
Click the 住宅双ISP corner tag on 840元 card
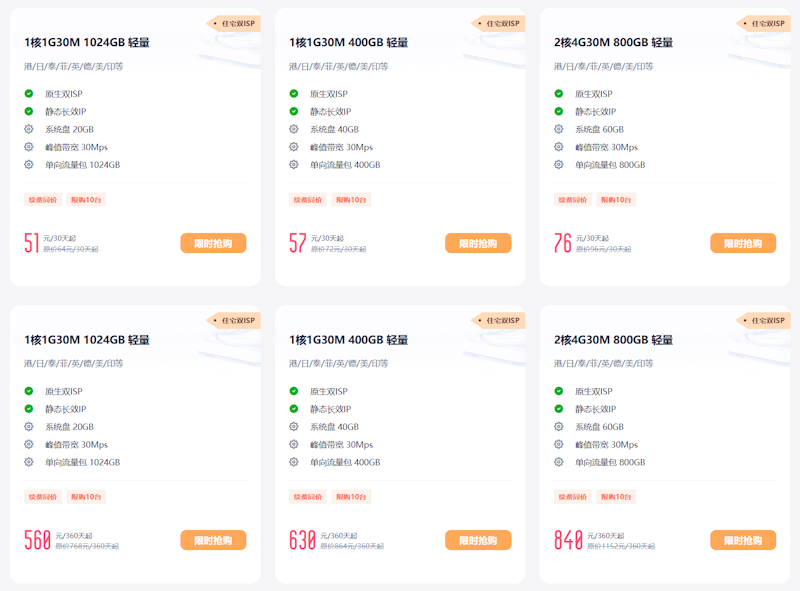(765, 320)
